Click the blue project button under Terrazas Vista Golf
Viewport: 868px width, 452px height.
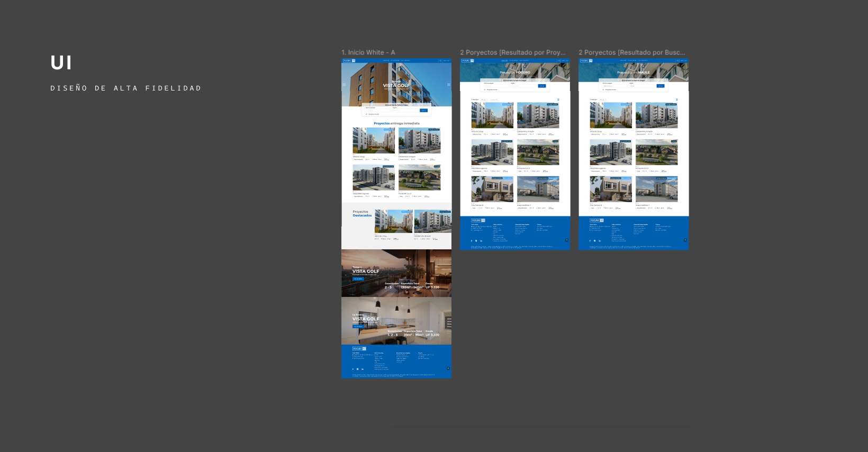click(358, 279)
